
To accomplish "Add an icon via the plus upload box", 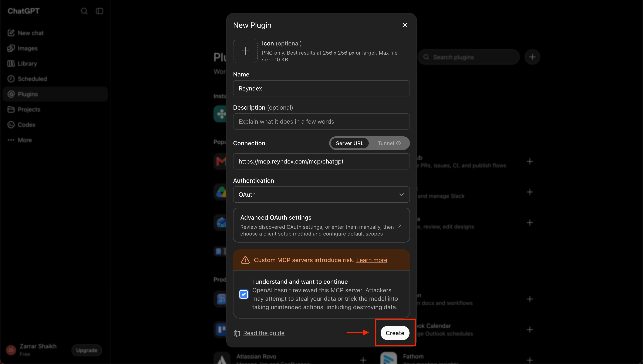I will 245,51.
